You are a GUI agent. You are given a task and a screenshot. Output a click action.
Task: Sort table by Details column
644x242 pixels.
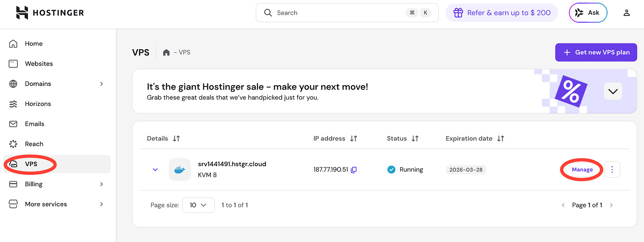(x=176, y=138)
